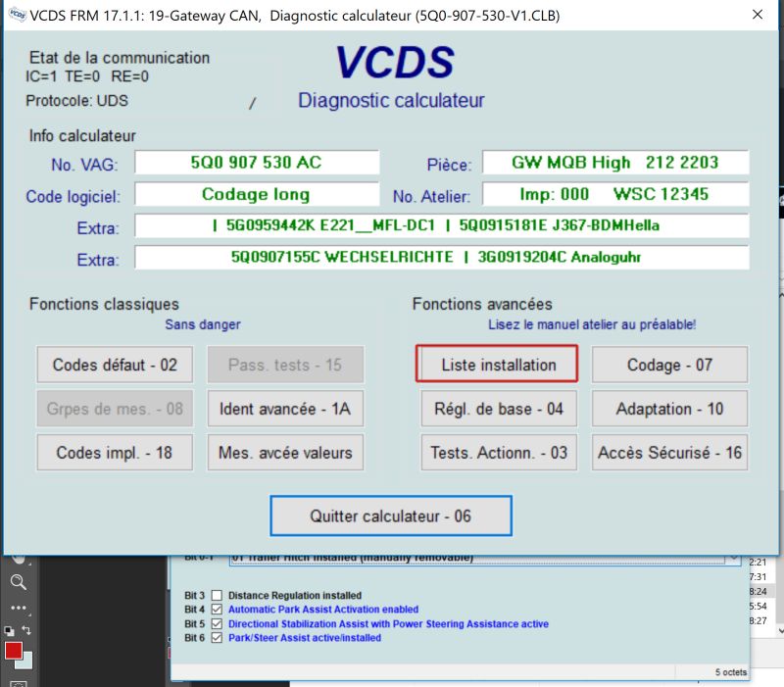Toggle Bit 6 Park/Steer Assist checkbox

[x=217, y=638]
